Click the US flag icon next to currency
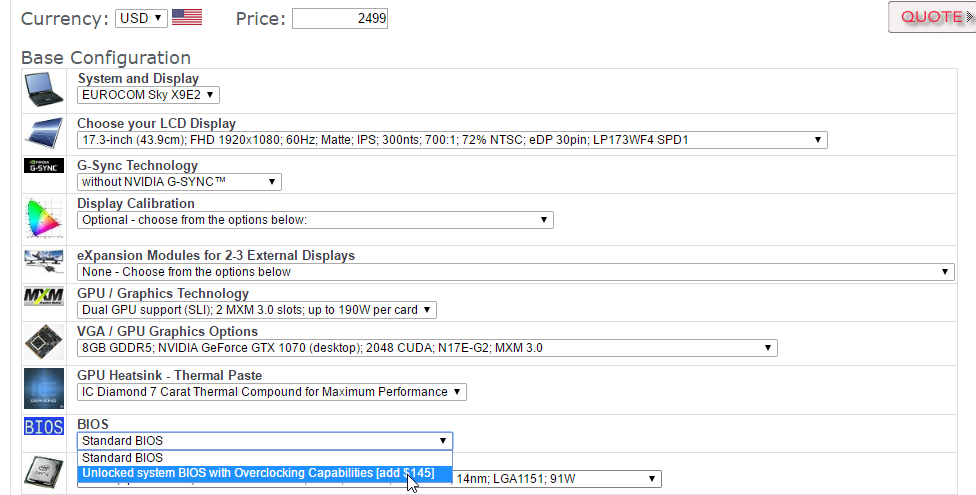Screen dimensions: 976x495 pos(187,17)
